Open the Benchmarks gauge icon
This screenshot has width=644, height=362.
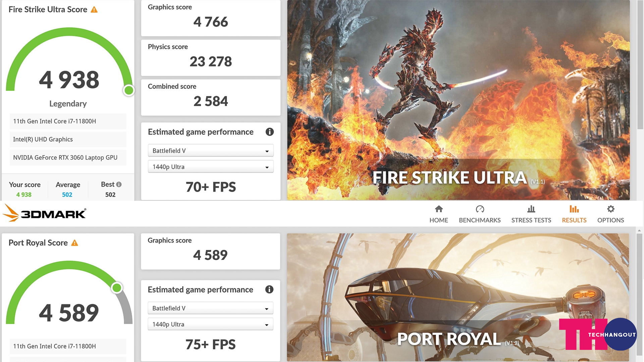(x=480, y=209)
